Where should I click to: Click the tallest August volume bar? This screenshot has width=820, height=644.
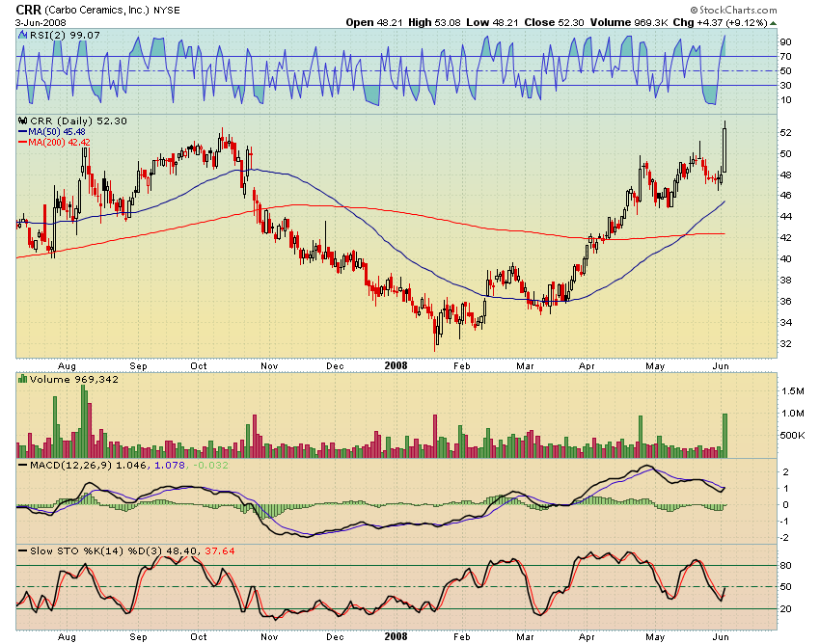[84, 421]
